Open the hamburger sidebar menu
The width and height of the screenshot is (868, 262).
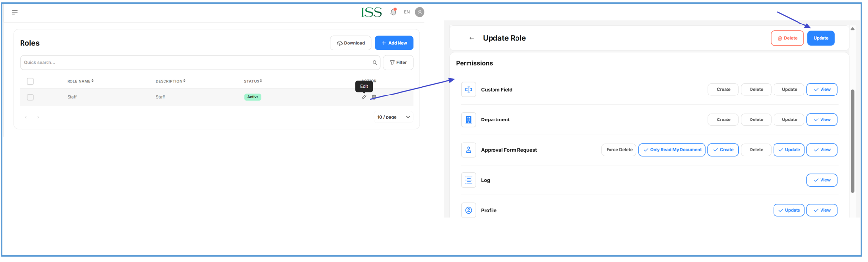coord(15,12)
